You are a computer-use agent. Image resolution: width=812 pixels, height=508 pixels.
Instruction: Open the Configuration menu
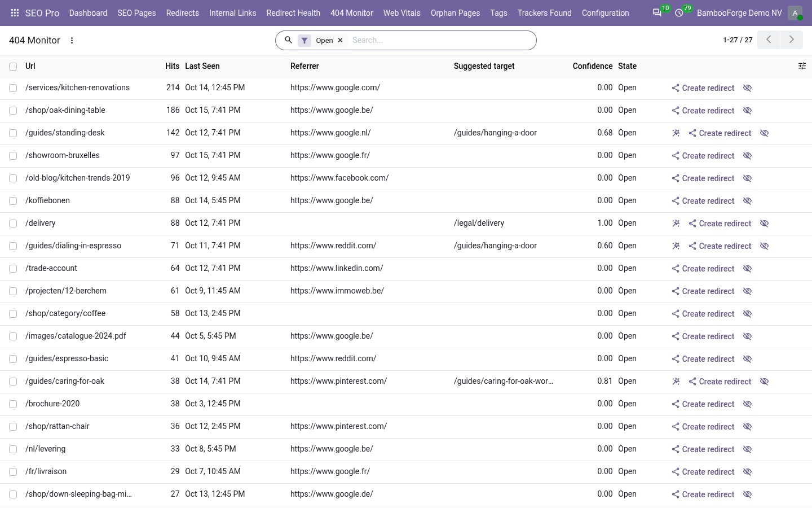click(x=605, y=13)
